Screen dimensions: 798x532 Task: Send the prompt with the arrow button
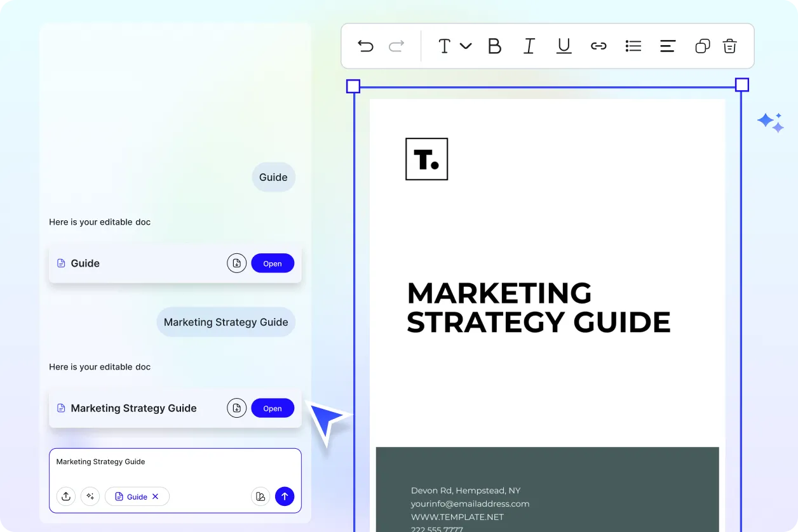tap(285, 496)
